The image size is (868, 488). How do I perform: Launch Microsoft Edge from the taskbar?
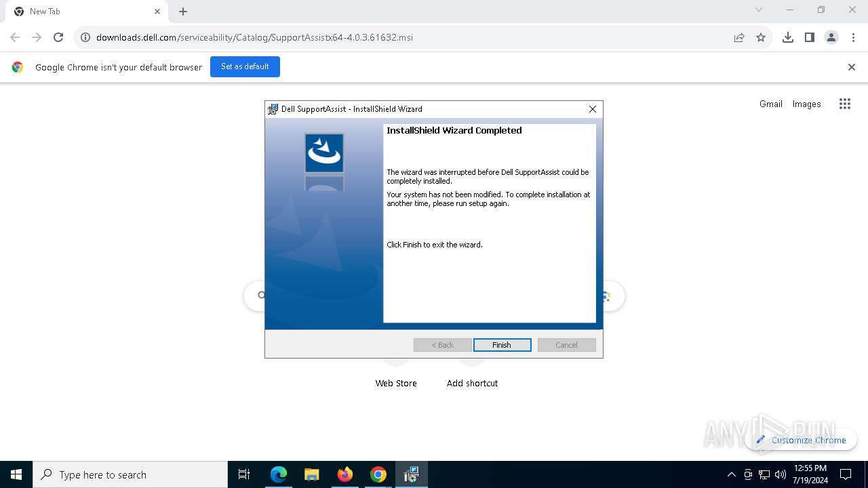coord(279,474)
